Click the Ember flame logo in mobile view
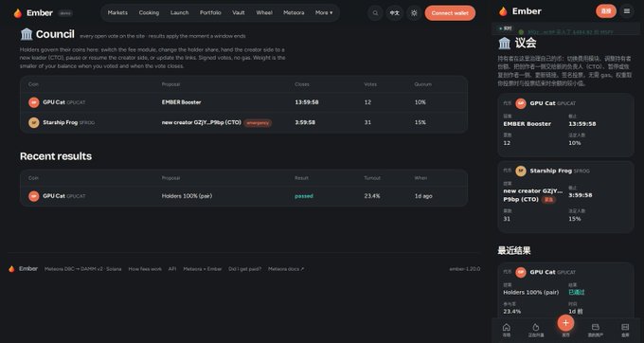644x343 pixels. [x=503, y=11]
